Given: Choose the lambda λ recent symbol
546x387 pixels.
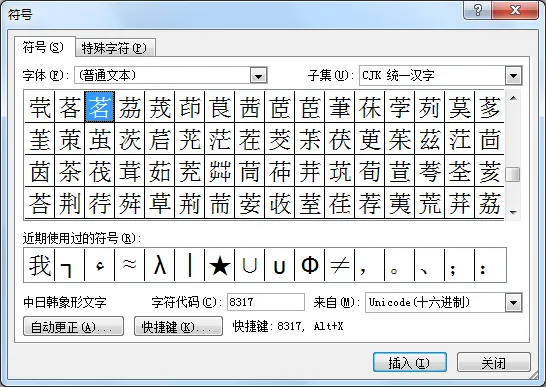Looking at the screenshot, I should click(160, 265).
